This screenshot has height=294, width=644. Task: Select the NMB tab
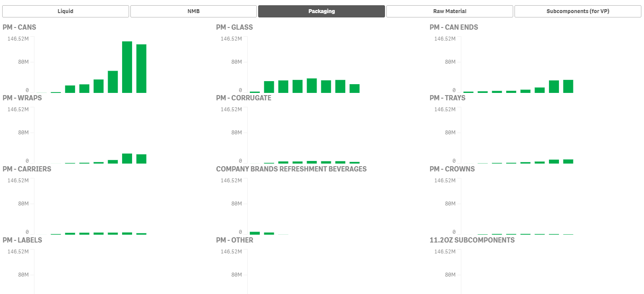[x=193, y=10]
